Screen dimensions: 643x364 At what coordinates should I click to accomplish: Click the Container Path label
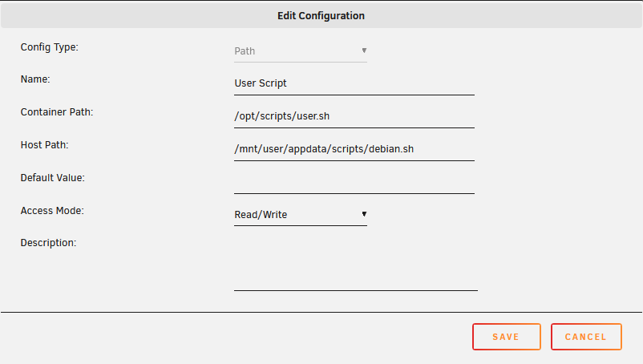click(x=57, y=112)
